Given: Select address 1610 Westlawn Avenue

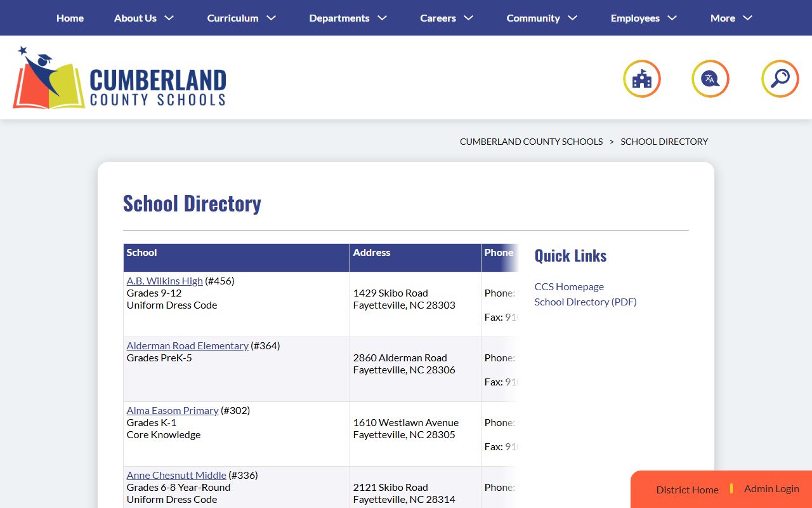Looking at the screenshot, I should pyautogui.click(x=405, y=422).
